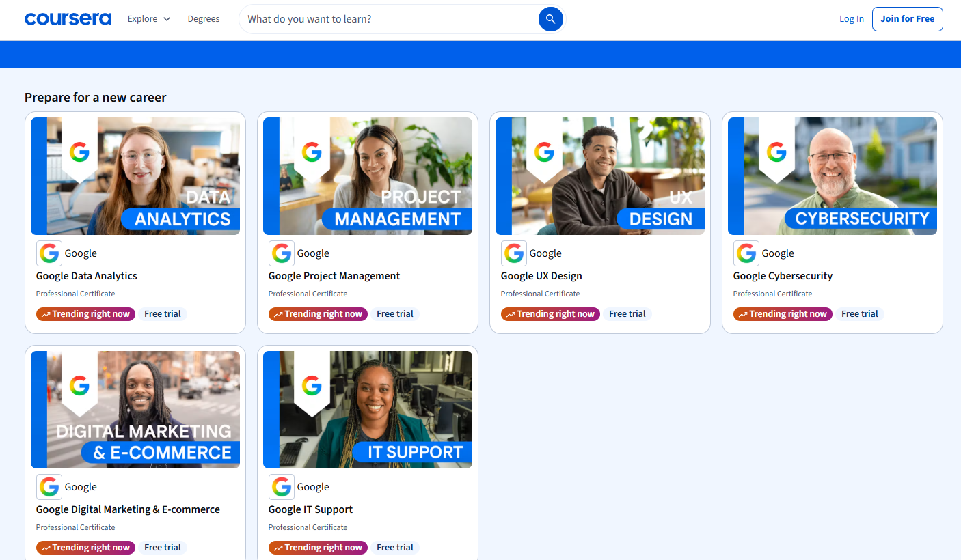Click 'Free trial' tag on Cybersecurity card
961x560 pixels.
pyautogui.click(x=860, y=314)
